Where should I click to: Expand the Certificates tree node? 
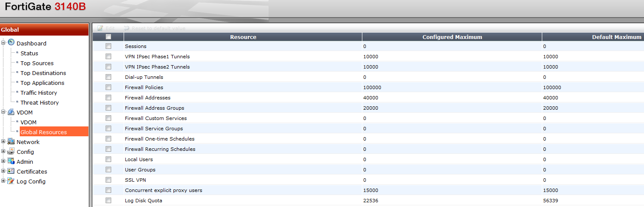pos(3,171)
